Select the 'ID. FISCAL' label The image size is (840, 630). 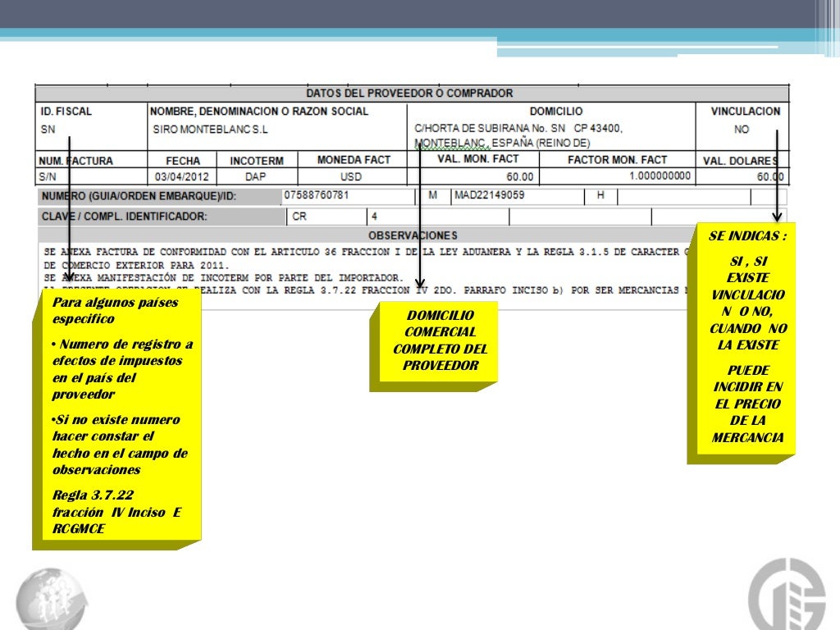[x=66, y=112]
